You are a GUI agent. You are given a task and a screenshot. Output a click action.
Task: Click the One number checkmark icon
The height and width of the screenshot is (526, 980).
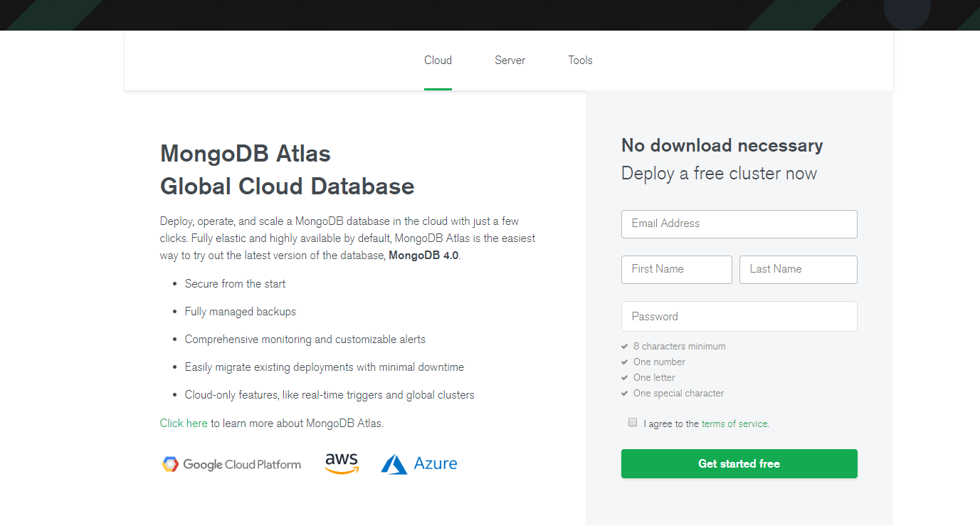[x=625, y=362]
